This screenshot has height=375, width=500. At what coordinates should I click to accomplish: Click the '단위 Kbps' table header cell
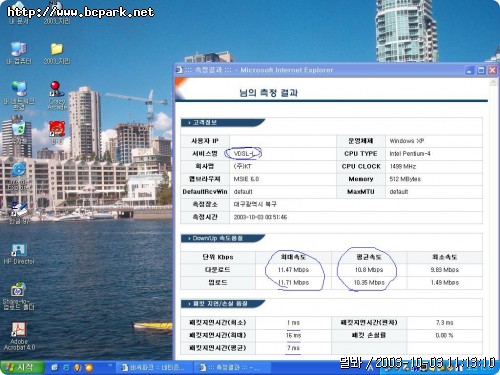[218, 257]
